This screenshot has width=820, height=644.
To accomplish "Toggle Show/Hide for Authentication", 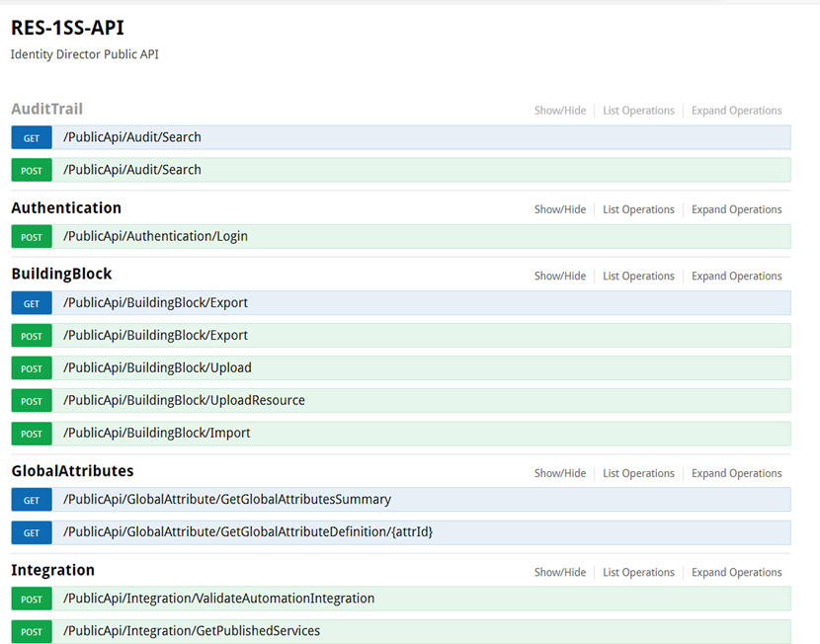I will point(559,209).
